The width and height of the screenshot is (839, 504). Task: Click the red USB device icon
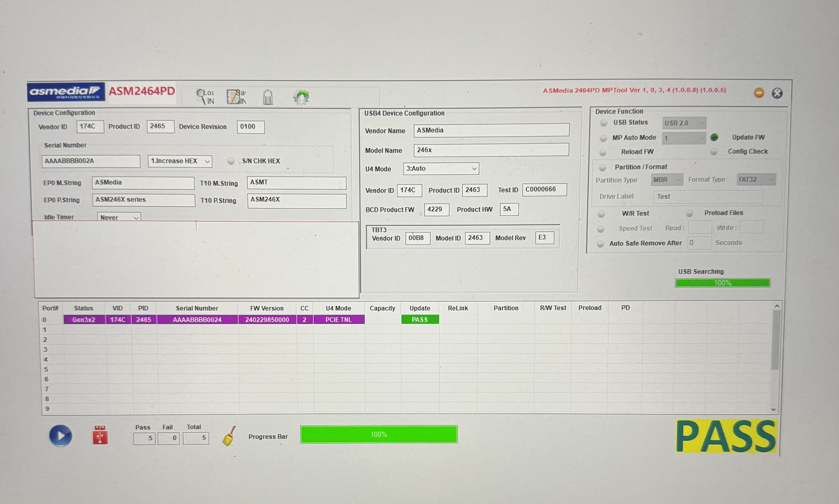tap(100, 435)
